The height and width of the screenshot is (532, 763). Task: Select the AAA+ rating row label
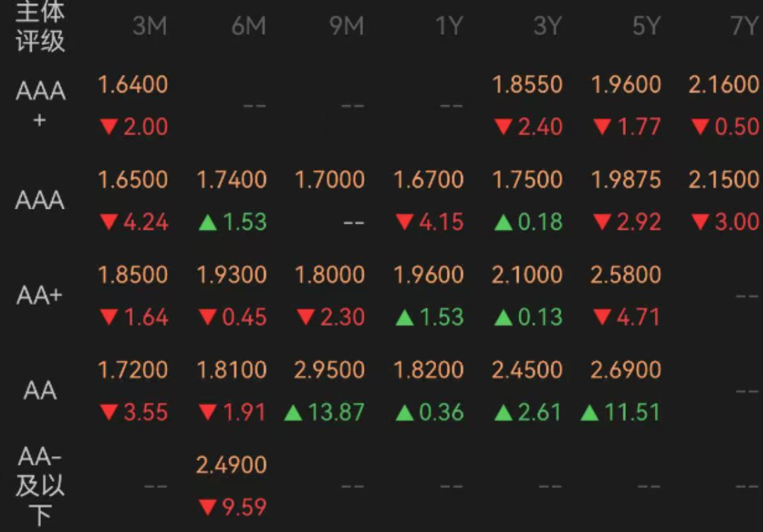tap(40, 105)
